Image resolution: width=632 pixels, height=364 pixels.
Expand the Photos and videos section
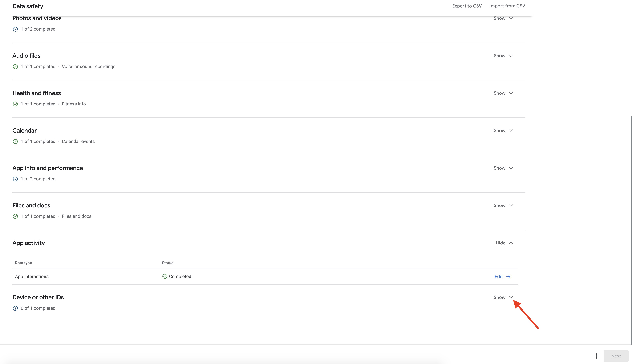pos(503,18)
